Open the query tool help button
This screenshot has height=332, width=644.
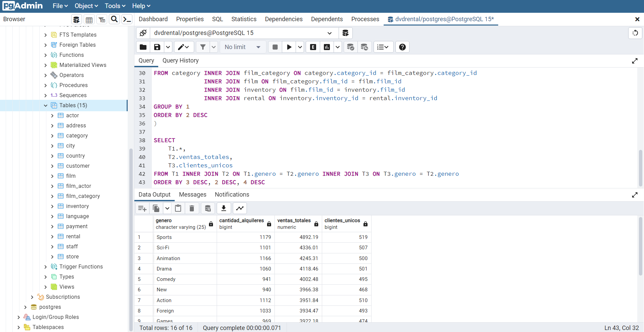(x=402, y=47)
